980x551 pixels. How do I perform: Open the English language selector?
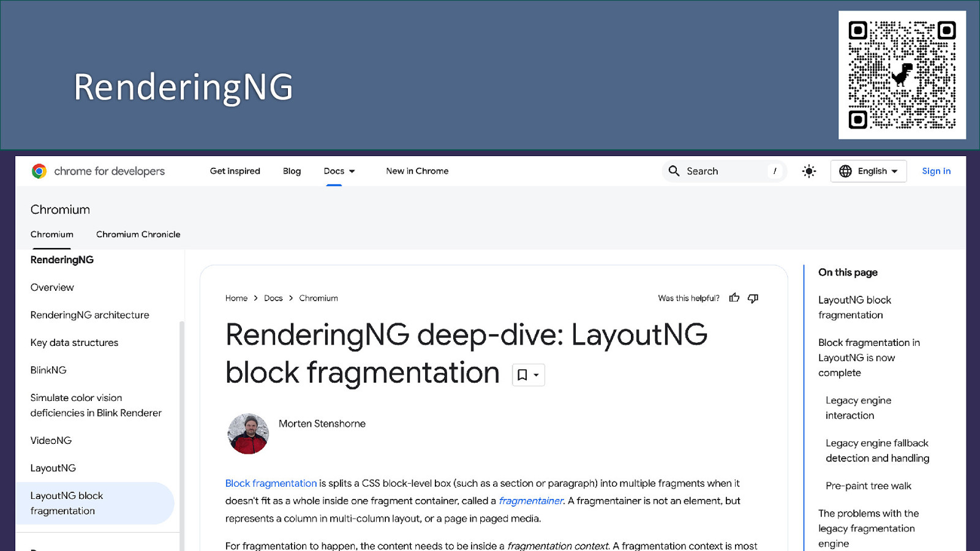[x=869, y=171]
